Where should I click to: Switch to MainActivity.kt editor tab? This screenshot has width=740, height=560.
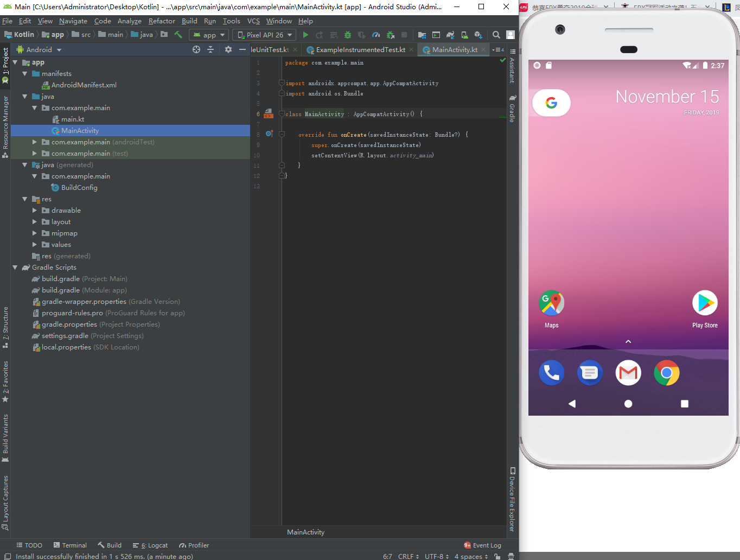tap(455, 49)
